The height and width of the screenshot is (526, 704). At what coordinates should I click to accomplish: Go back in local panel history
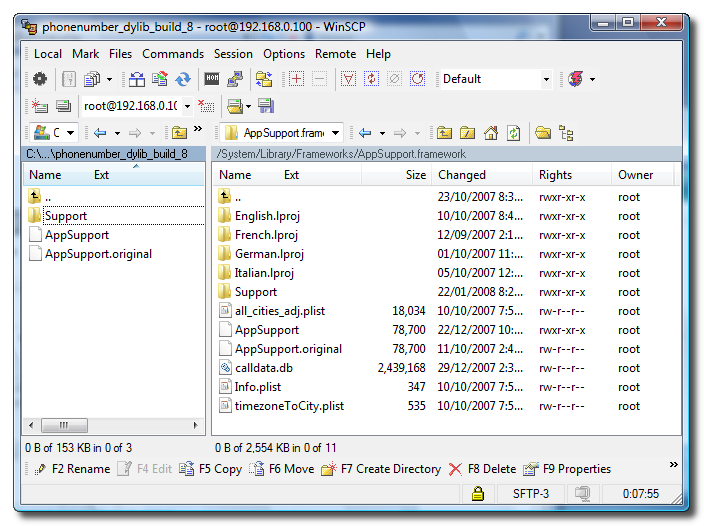tap(100, 133)
